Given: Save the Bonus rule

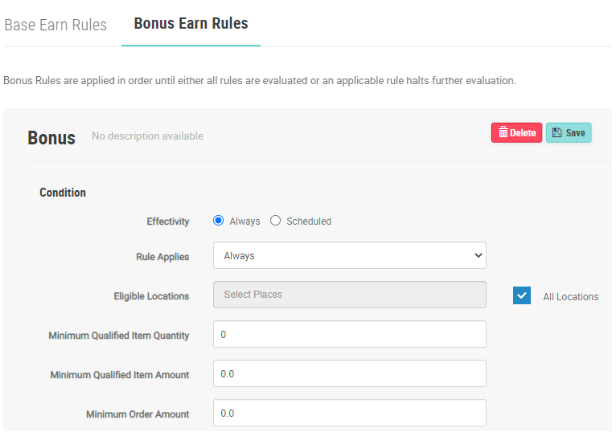Looking at the screenshot, I should (569, 133).
